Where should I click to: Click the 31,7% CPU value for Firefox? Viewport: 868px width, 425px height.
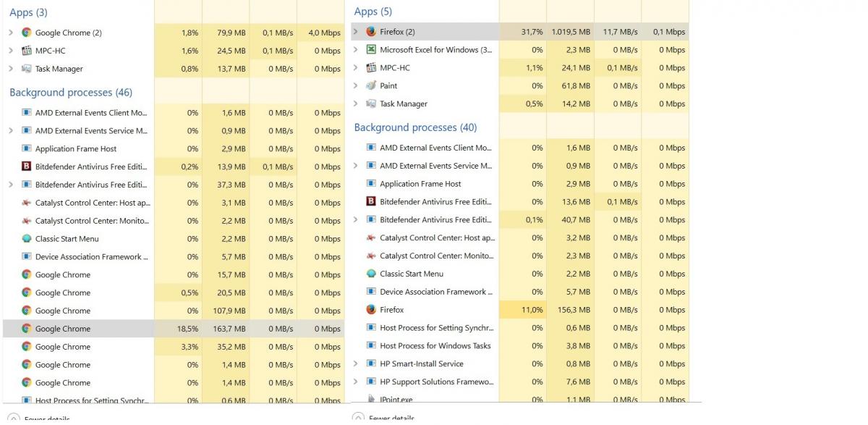coord(532,32)
